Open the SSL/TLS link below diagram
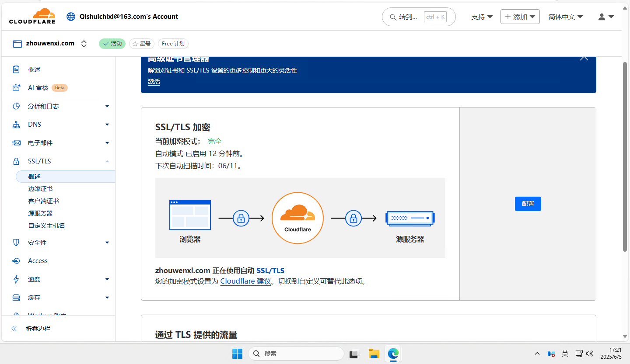The image size is (630, 364). (270, 270)
